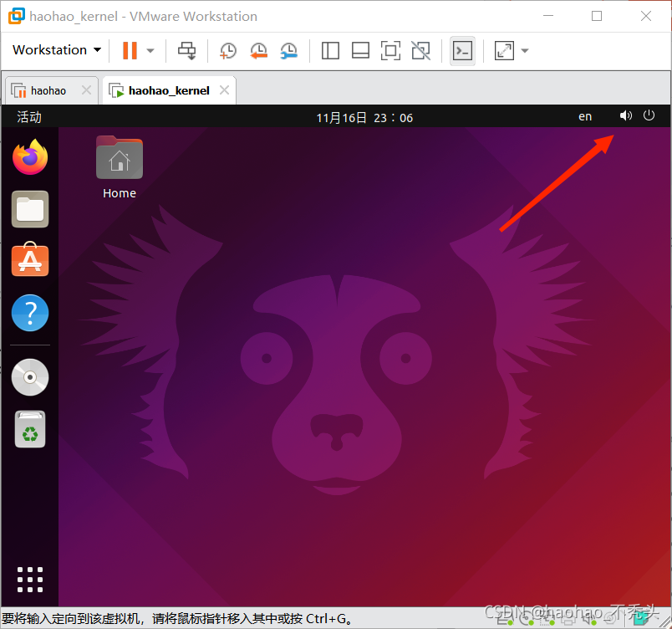Screen dimensions: 672x629
Task: Click the send Ctrl+Alt+Del toolbar icon
Action: tap(186, 50)
